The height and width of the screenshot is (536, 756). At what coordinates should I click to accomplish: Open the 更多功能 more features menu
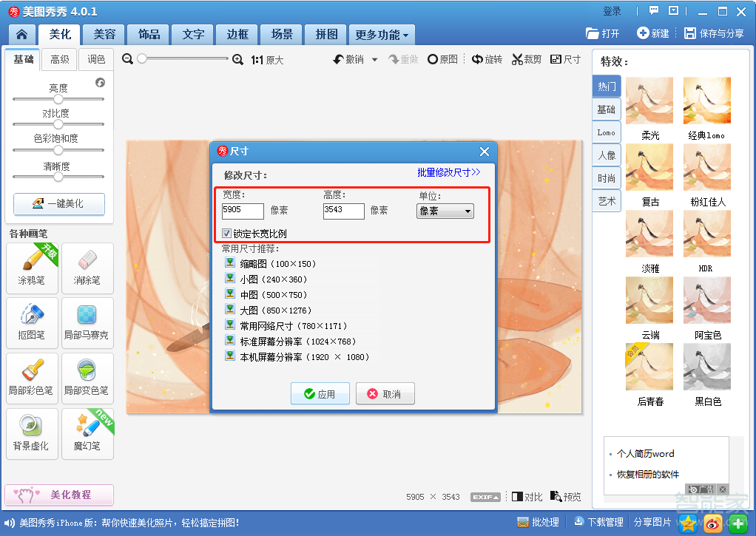pyautogui.click(x=381, y=34)
